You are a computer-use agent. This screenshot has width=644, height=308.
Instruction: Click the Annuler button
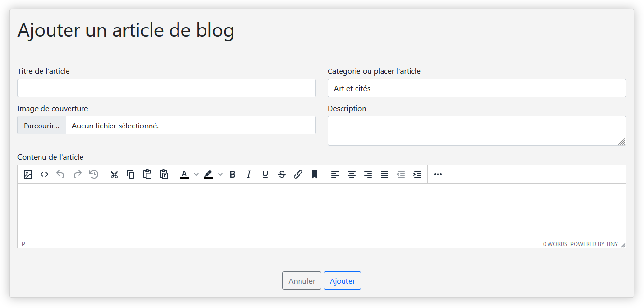[301, 281]
